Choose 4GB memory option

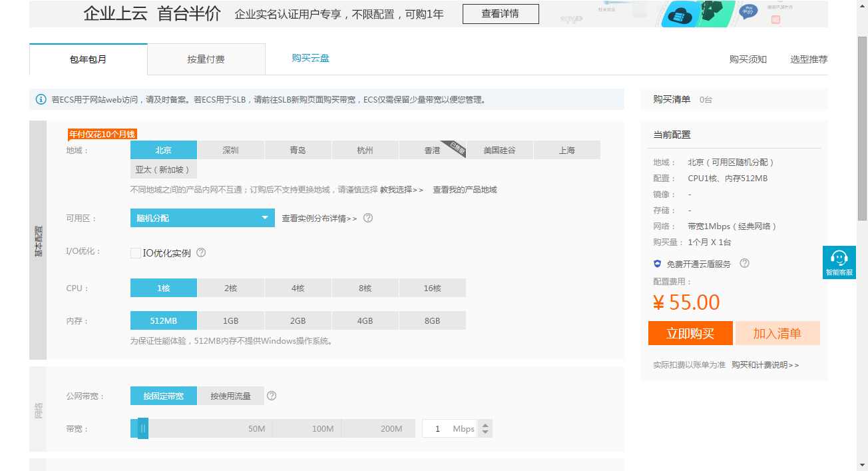point(365,320)
